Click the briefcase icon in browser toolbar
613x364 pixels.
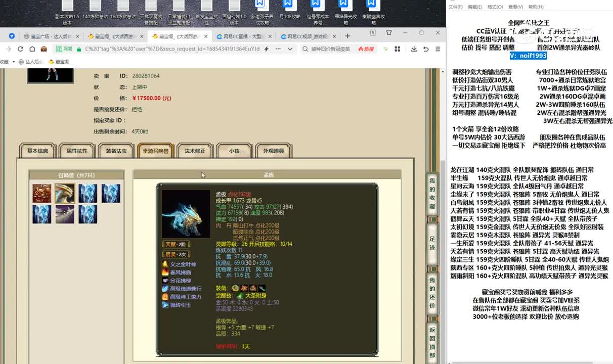44,49
